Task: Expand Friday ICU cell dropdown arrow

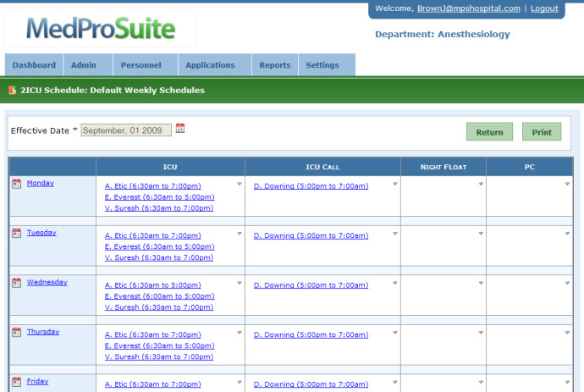Action: pos(240,382)
